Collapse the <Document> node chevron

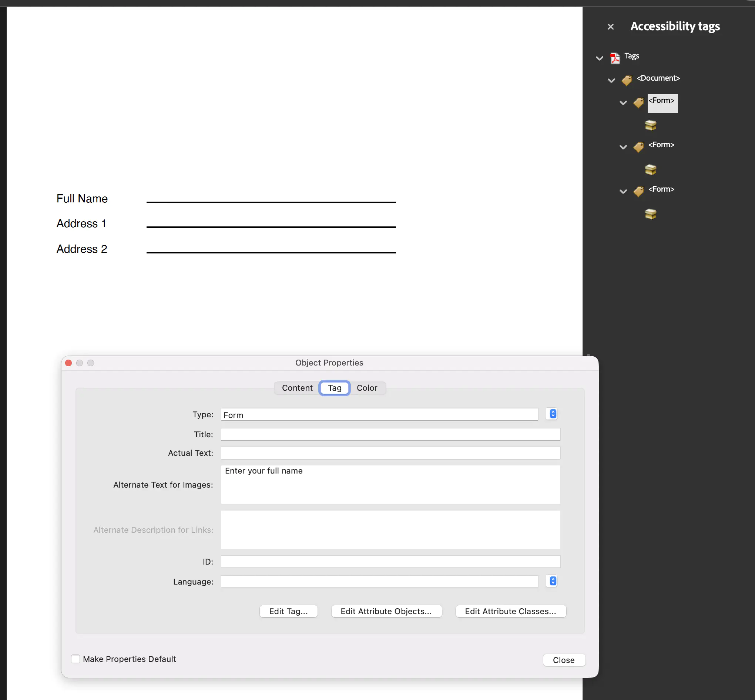pos(611,80)
